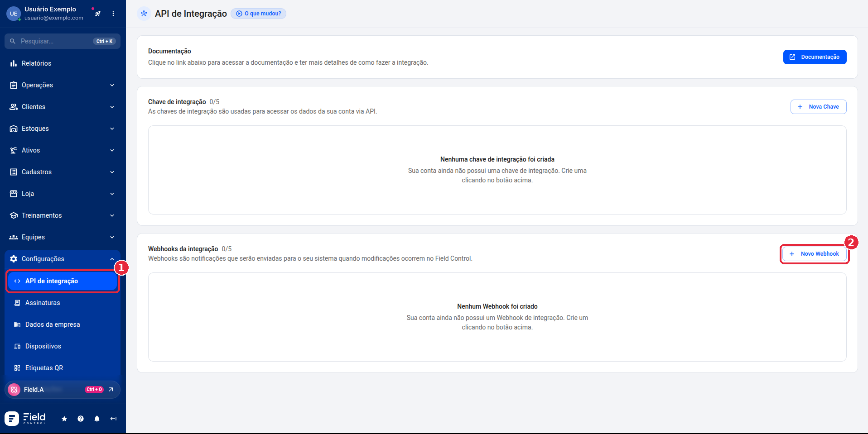Viewport: 868px width, 434px height.
Task: Click the Estoques warehouse icon
Action: (14, 129)
